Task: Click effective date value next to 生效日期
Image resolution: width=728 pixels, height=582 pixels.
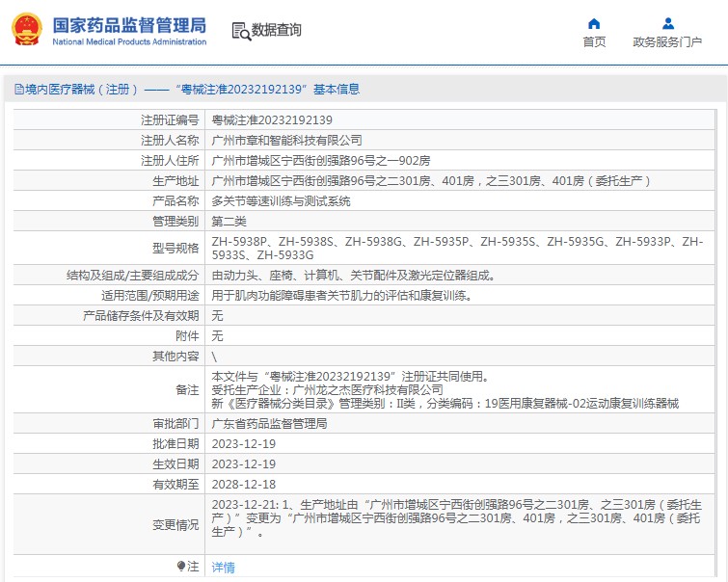Action: coord(244,464)
